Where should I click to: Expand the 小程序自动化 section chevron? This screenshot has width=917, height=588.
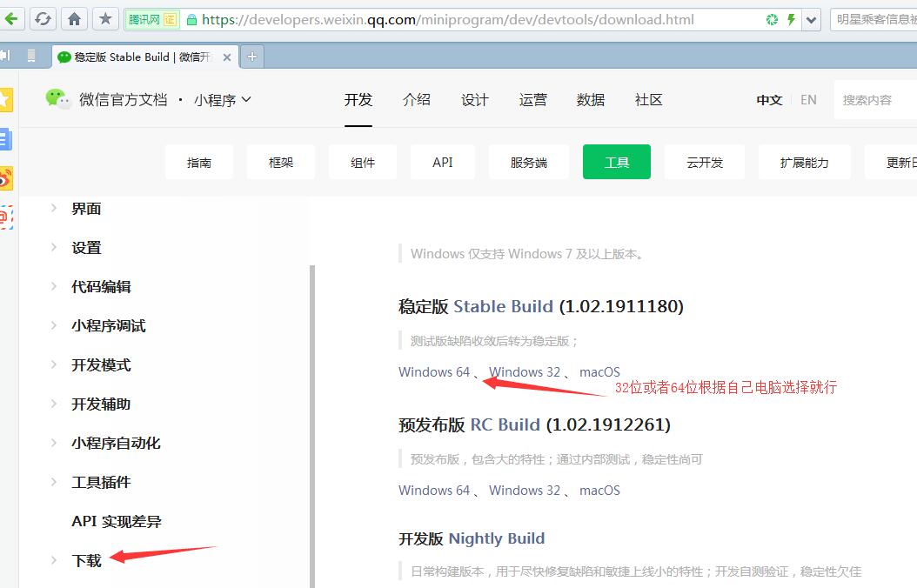(54, 443)
